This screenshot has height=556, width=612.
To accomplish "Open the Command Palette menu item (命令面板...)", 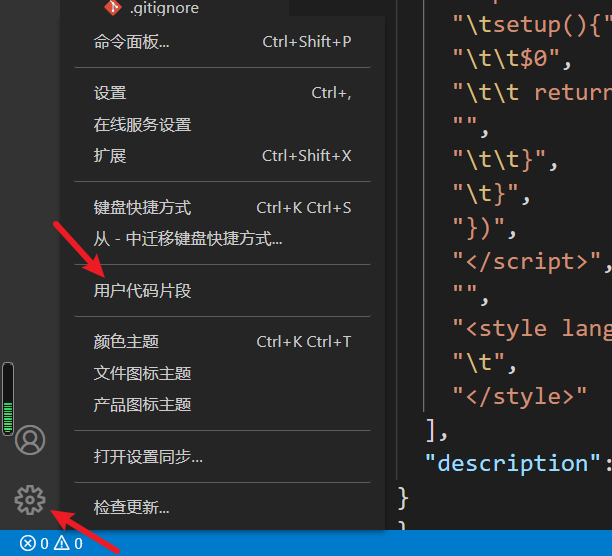I will click(222, 42).
